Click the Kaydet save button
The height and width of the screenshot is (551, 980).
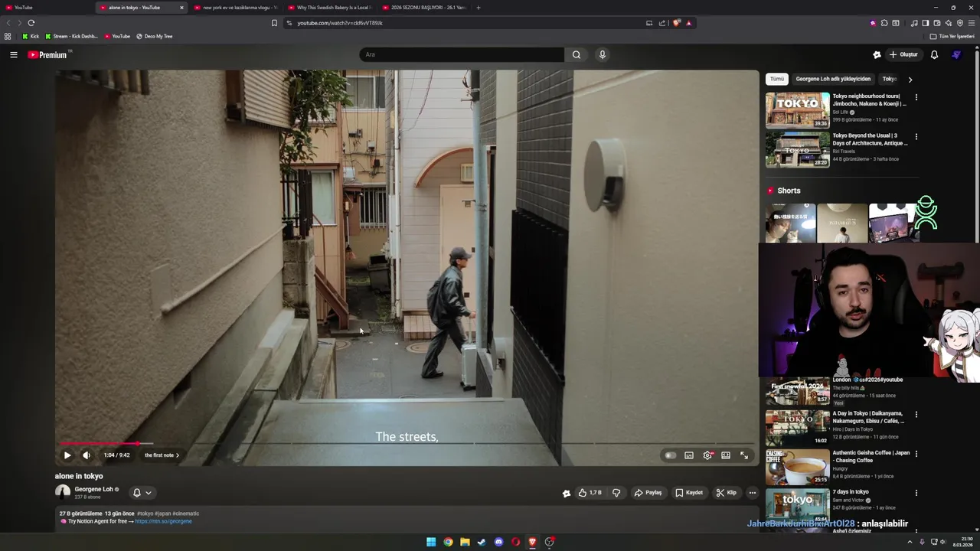[689, 493]
